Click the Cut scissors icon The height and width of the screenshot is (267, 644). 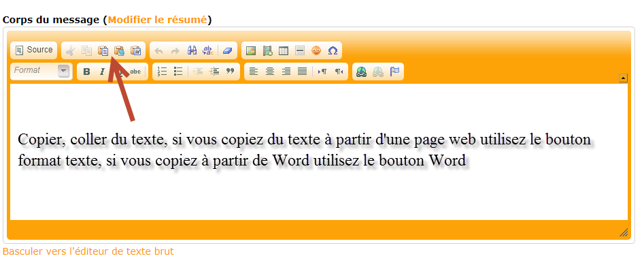(x=71, y=50)
